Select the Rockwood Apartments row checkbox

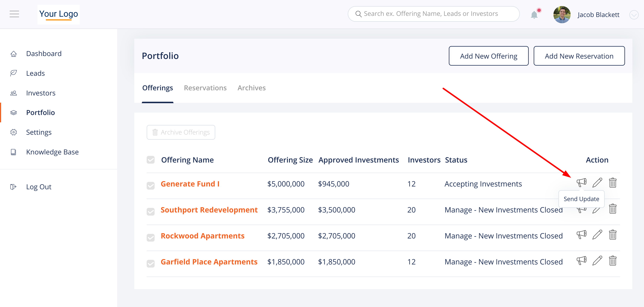point(151,238)
